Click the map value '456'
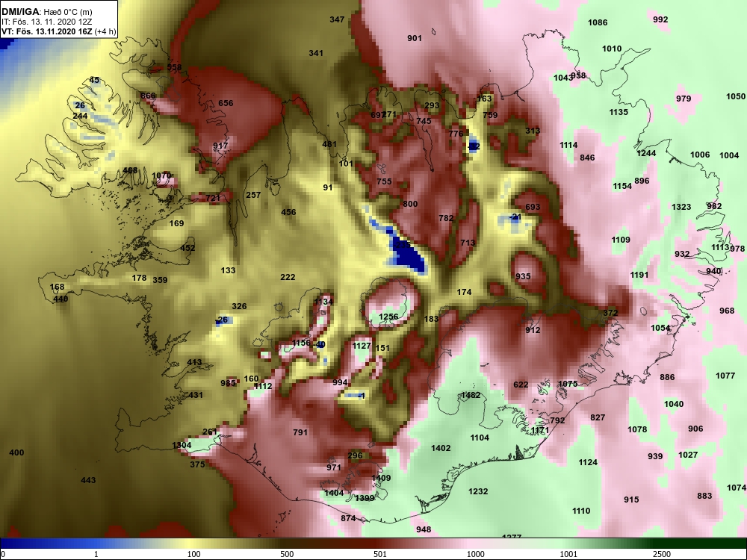The height and width of the screenshot is (560, 747). pos(288,212)
